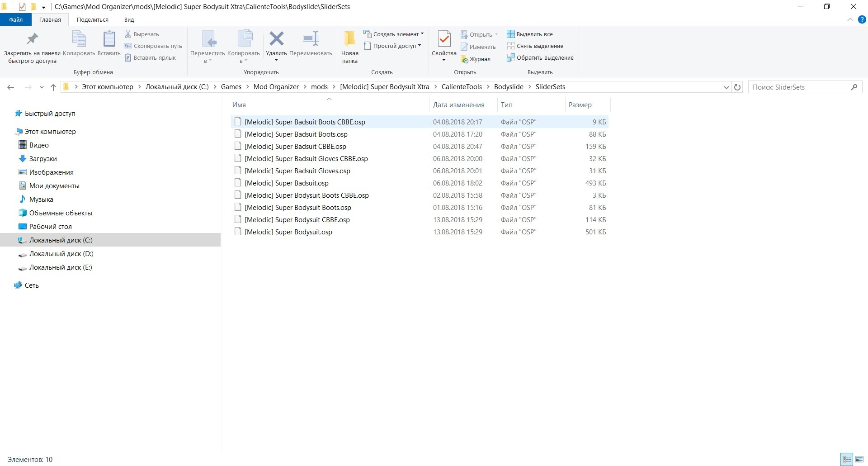Viewport: 868px width, 466px height.
Task: Open the Share (Поделиться) ribbon tab
Action: [x=92, y=19]
